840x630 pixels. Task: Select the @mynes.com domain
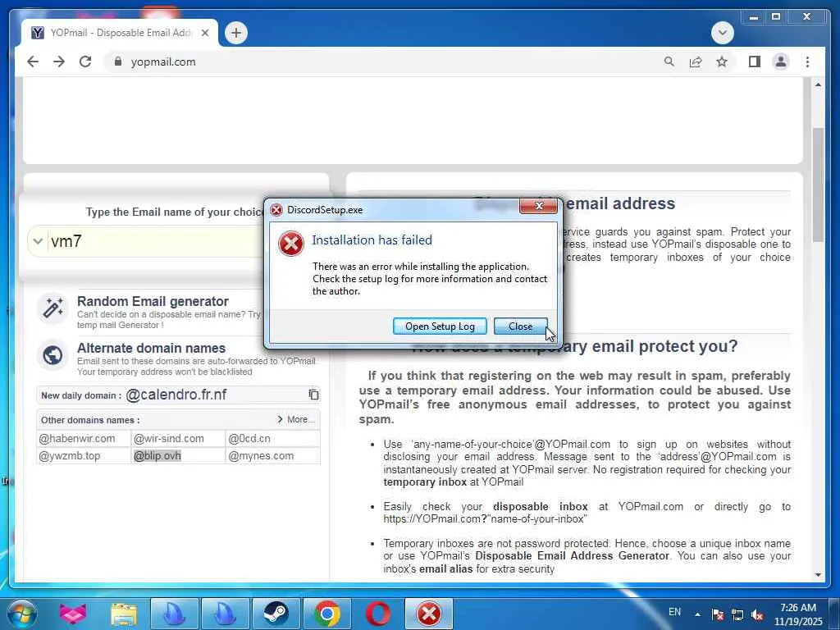pyautogui.click(x=261, y=456)
